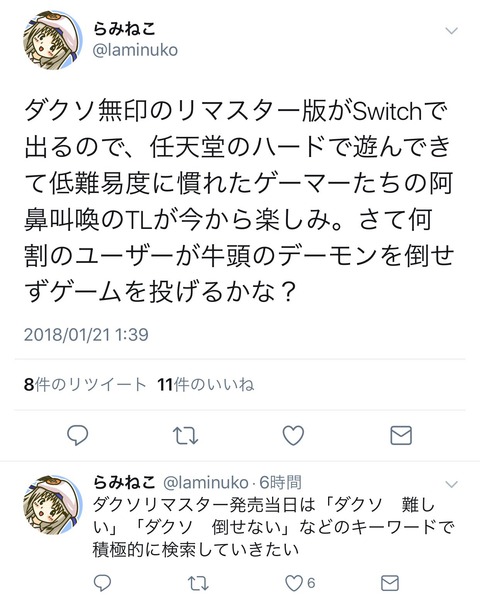
Task: Open the second tweet text about ダクソリマスター発売当日
Action: click(273, 526)
